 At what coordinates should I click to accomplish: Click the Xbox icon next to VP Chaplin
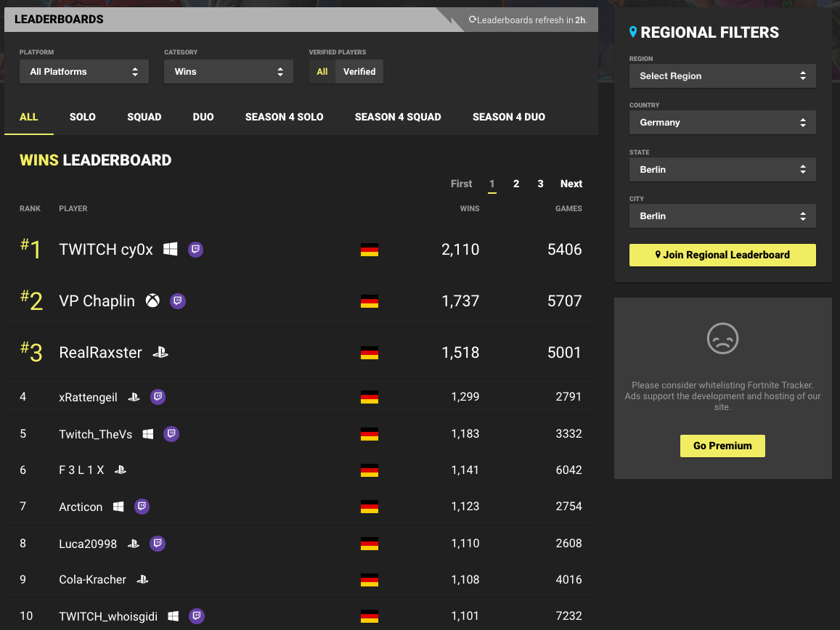pos(152,300)
